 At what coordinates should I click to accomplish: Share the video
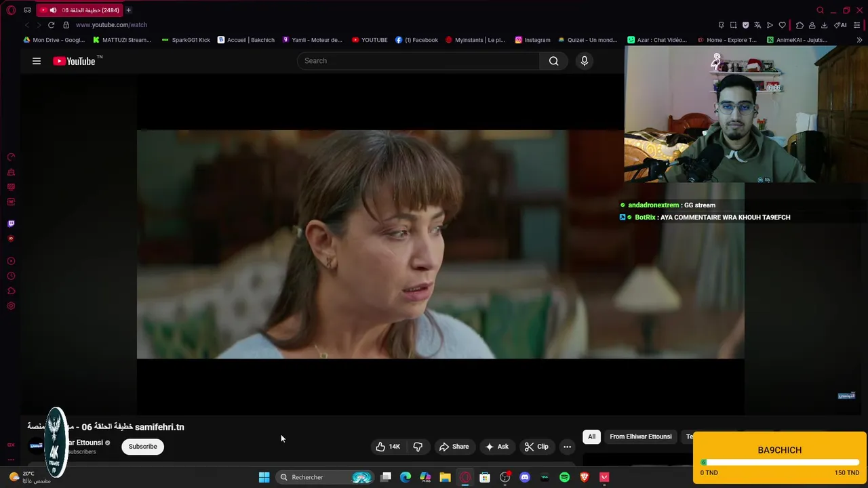pos(454,447)
